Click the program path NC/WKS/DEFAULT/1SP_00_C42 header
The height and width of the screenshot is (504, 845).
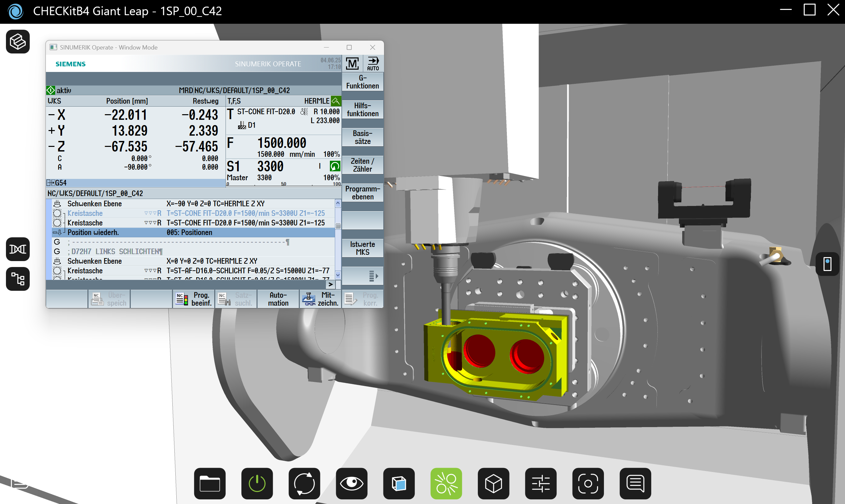(x=95, y=194)
